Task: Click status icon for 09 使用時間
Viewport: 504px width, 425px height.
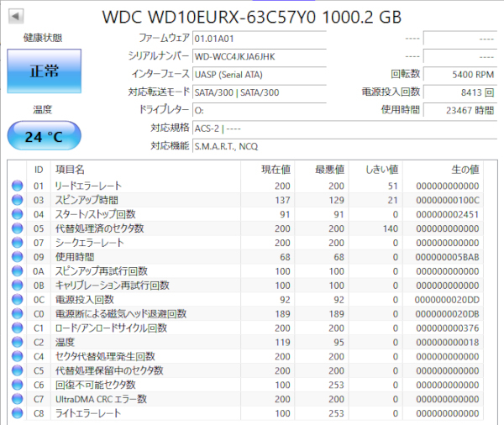Action: tap(18, 256)
